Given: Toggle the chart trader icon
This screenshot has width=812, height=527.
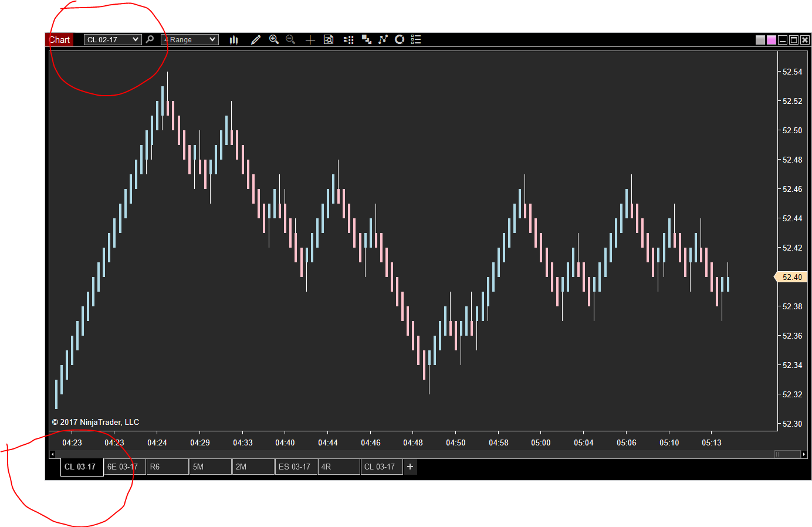Looking at the screenshot, I should pyautogui.click(x=349, y=39).
